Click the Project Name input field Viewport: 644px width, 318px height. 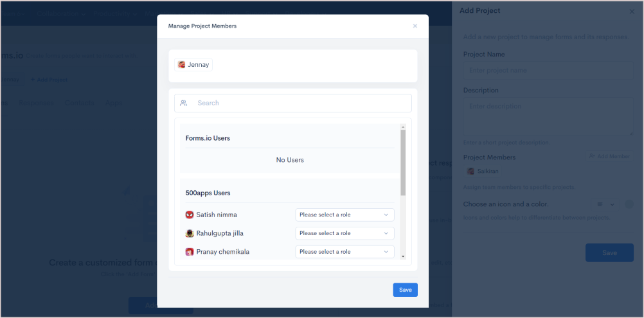point(548,70)
